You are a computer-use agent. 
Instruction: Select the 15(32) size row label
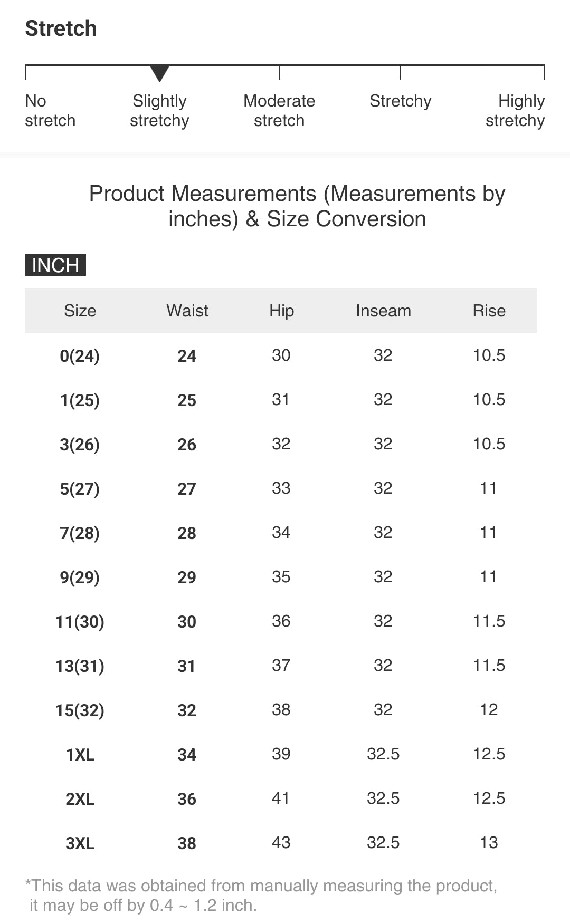pyautogui.click(x=80, y=710)
